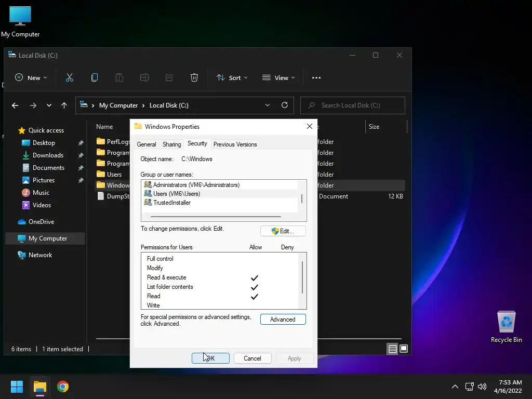Click the group list vertical scrollbar
The width and height of the screenshot is (532, 399).
coord(302,198)
